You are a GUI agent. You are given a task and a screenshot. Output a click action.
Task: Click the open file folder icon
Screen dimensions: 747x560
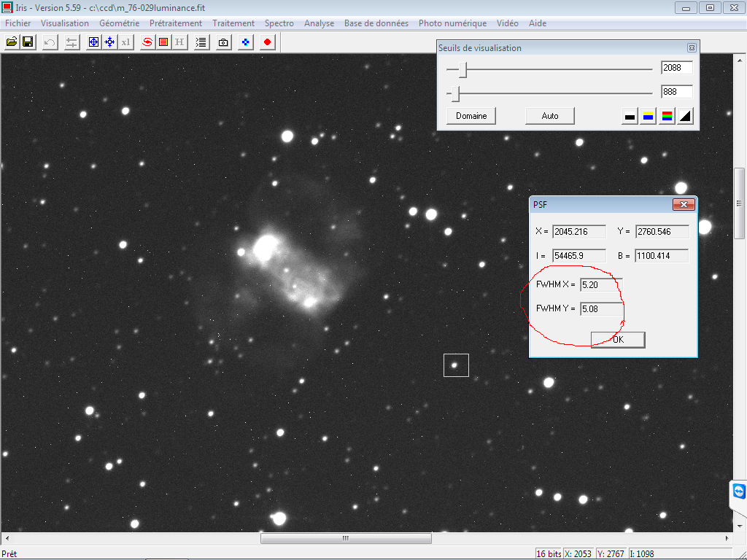pos(12,42)
